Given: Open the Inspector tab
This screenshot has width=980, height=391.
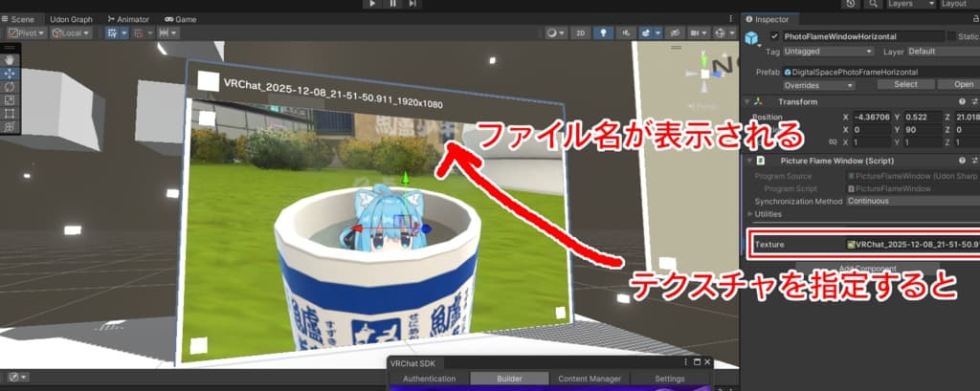Looking at the screenshot, I should coord(768,19).
